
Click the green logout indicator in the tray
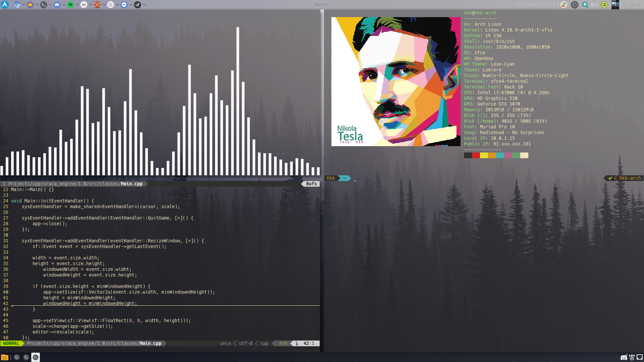point(604,5)
